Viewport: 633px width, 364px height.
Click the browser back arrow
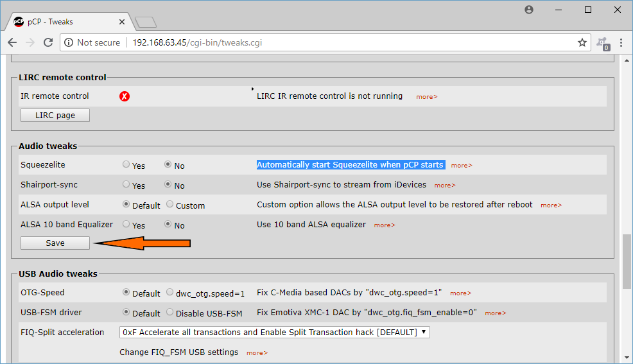[x=12, y=42]
